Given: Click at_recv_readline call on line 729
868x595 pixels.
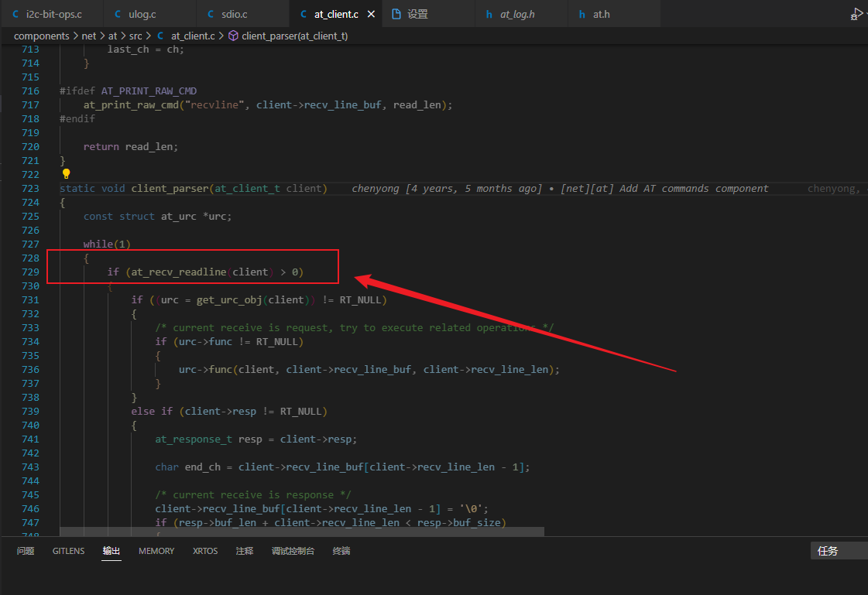Looking at the screenshot, I should (x=178, y=272).
